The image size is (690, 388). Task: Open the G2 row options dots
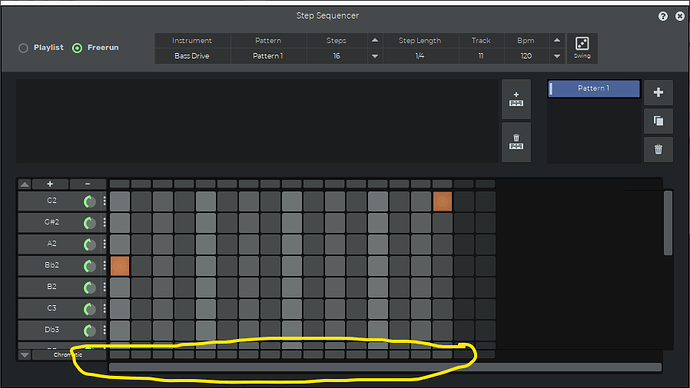point(104,201)
